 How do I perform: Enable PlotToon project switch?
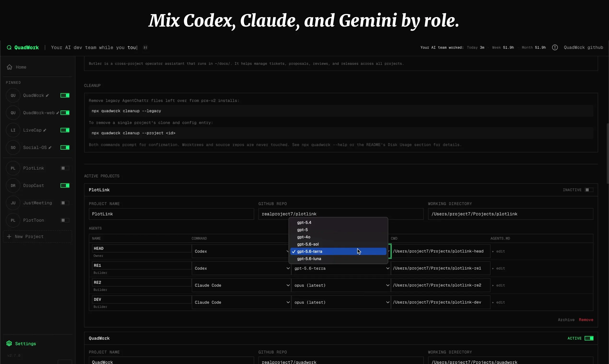(x=65, y=220)
